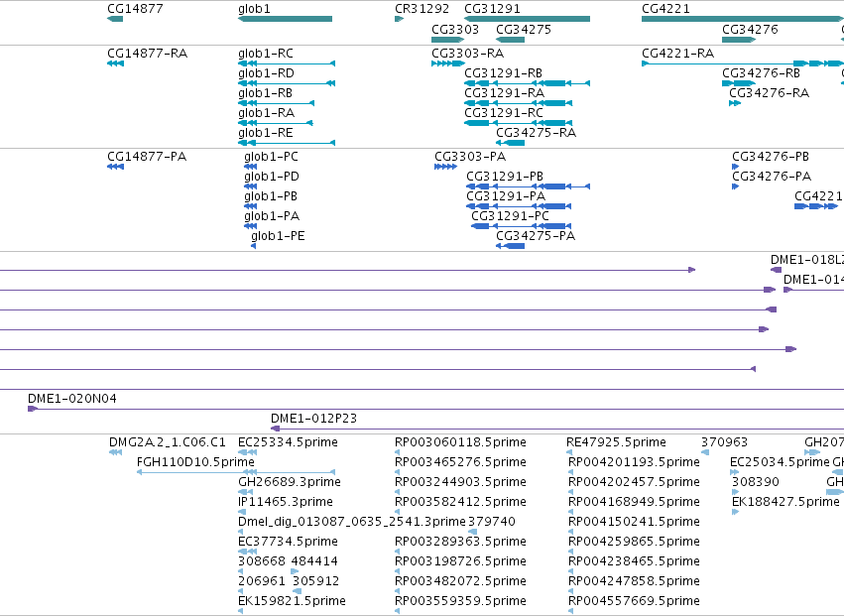Select the glob1-RB transcript label
The height and width of the screenshot is (616, 844).
click(266, 93)
